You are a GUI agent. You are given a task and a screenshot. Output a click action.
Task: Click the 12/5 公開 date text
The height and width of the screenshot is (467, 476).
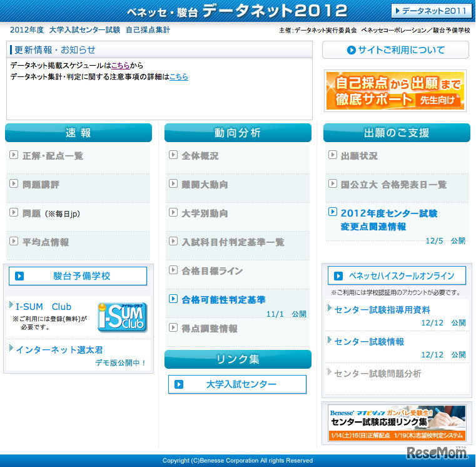(445, 241)
